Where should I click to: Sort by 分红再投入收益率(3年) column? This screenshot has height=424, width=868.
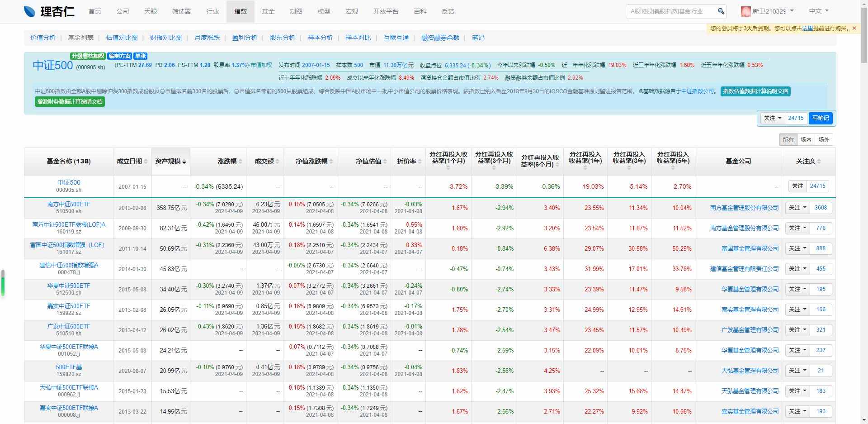point(629,168)
